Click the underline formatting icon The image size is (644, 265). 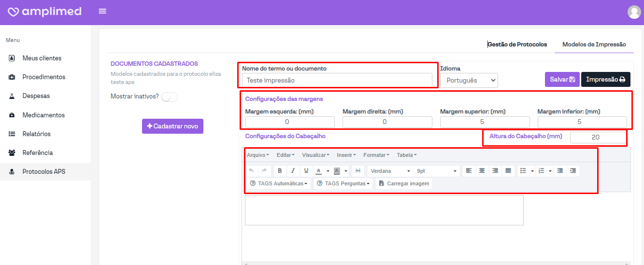pyautogui.click(x=306, y=171)
